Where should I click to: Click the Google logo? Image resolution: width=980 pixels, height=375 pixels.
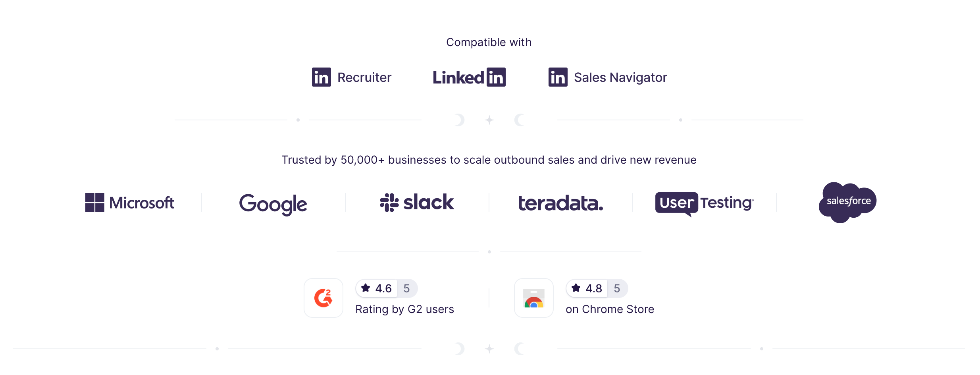click(x=273, y=204)
